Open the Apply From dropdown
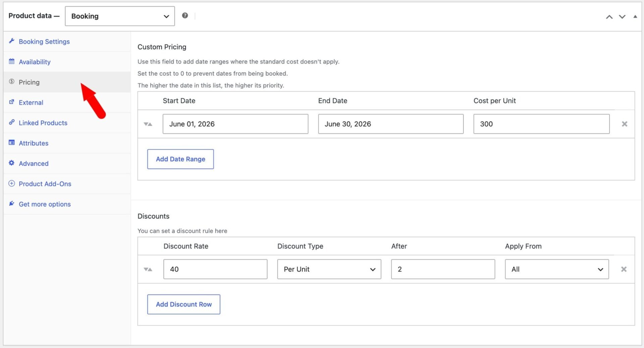The image size is (644, 348). coord(556,269)
